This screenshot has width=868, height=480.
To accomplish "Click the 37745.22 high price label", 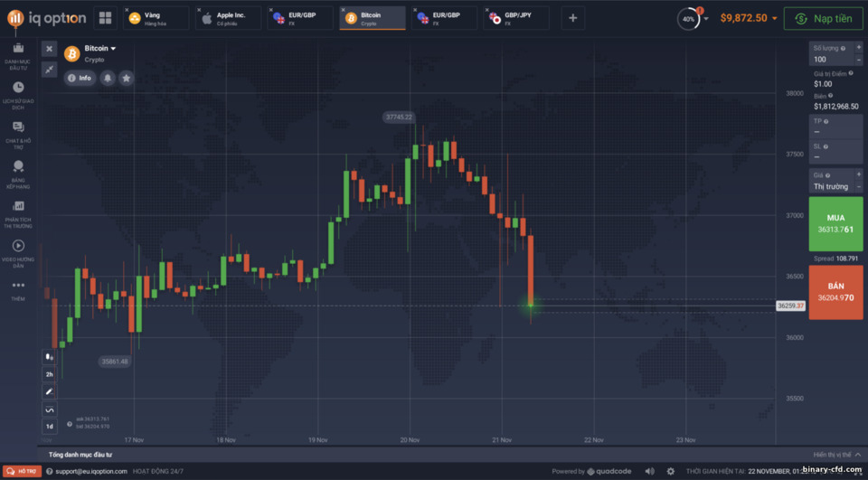I will (399, 118).
